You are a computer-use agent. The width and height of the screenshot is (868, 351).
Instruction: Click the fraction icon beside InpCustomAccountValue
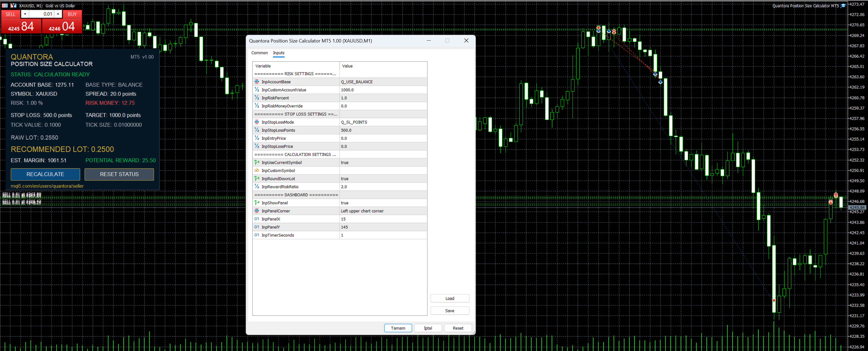(x=257, y=90)
